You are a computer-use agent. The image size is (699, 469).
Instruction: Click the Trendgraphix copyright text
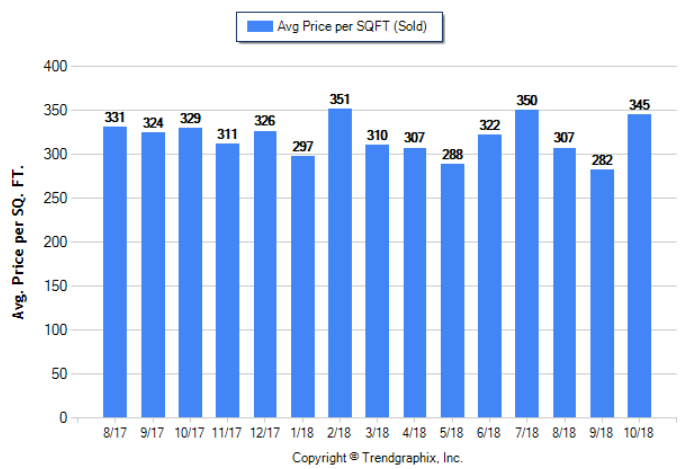pyautogui.click(x=377, y=458)
